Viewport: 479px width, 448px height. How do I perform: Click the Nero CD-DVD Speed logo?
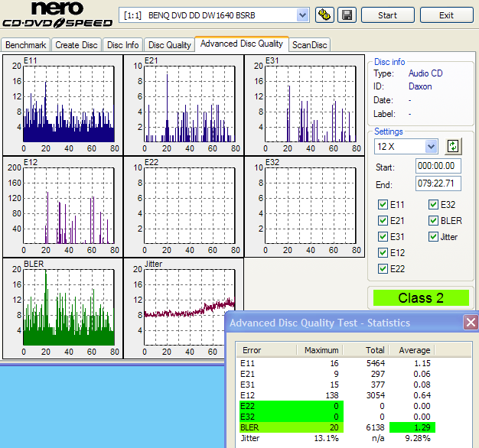click(57, 15)
